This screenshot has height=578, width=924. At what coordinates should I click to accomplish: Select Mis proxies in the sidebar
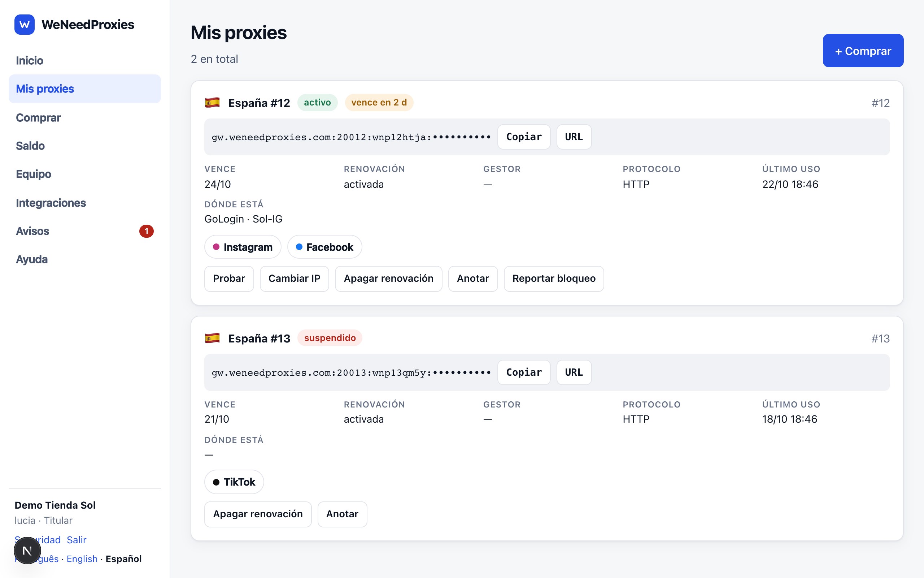85,89
